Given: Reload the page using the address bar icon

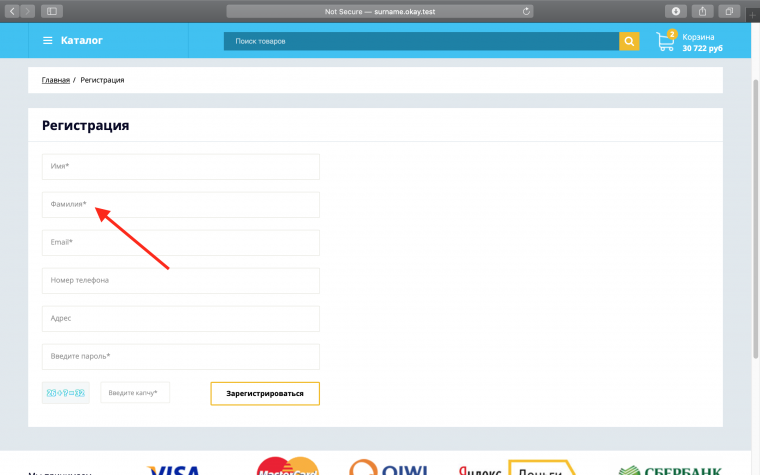Looking at the screenshot, I should (x=526, y=11).
